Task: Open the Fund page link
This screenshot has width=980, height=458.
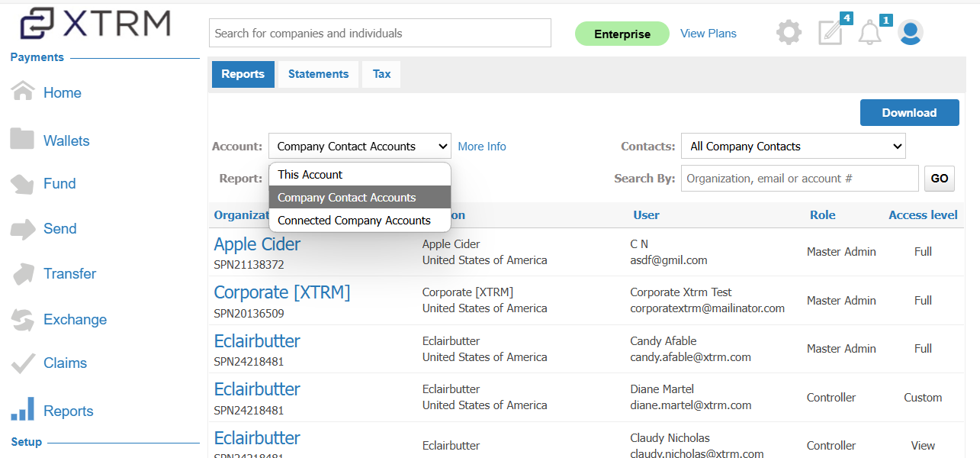Action: pyautogui.click(x=59, y=183)
